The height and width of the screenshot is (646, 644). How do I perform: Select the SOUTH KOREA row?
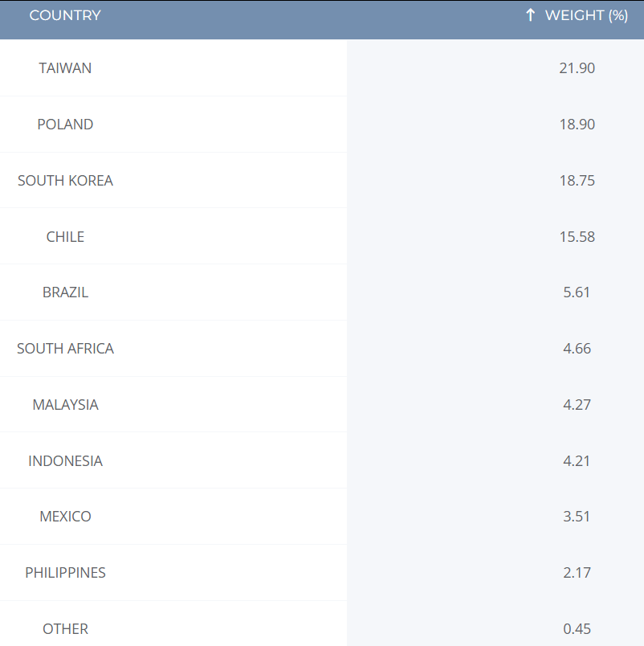(65, 180)
